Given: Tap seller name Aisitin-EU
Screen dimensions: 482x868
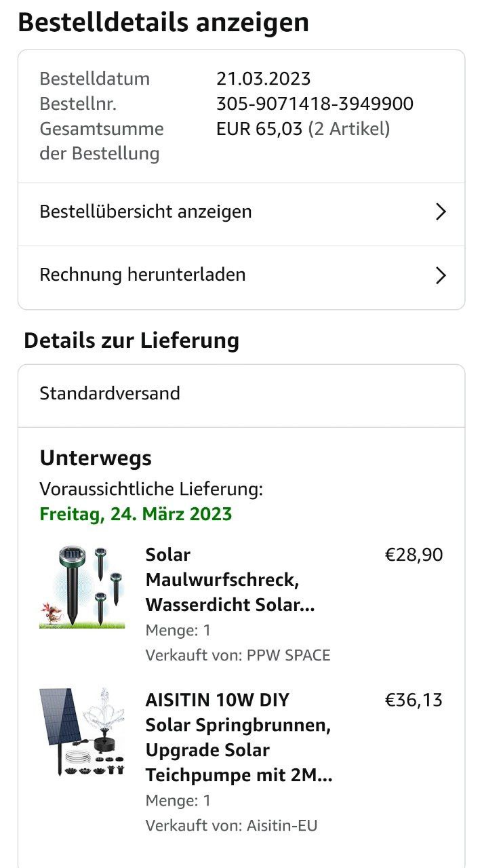Looking at the screenshot, I should point(282,825).
